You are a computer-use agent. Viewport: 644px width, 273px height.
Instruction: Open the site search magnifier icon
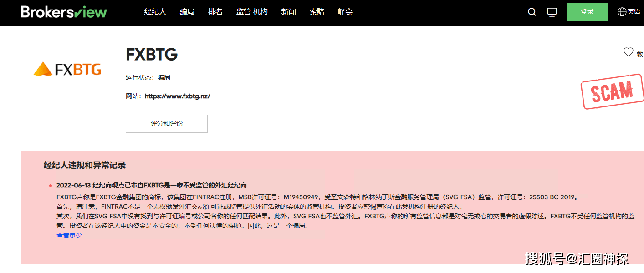(x=532, y=12)
